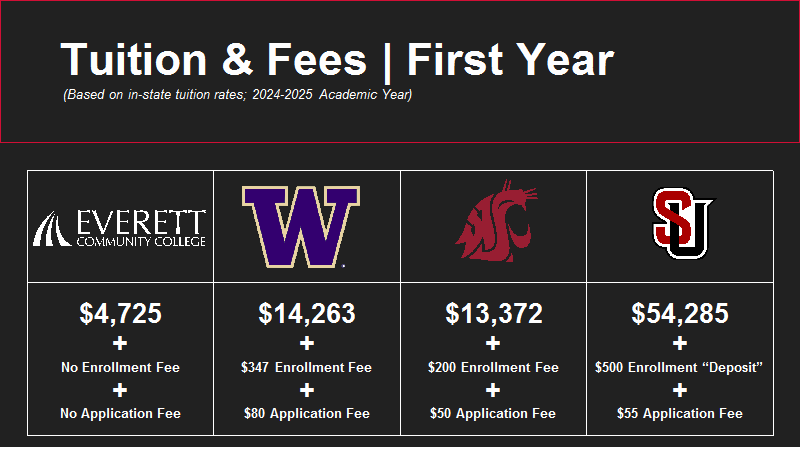Click the Washington State Cougars logo
The image size is (800, 450).
(496, 220)
